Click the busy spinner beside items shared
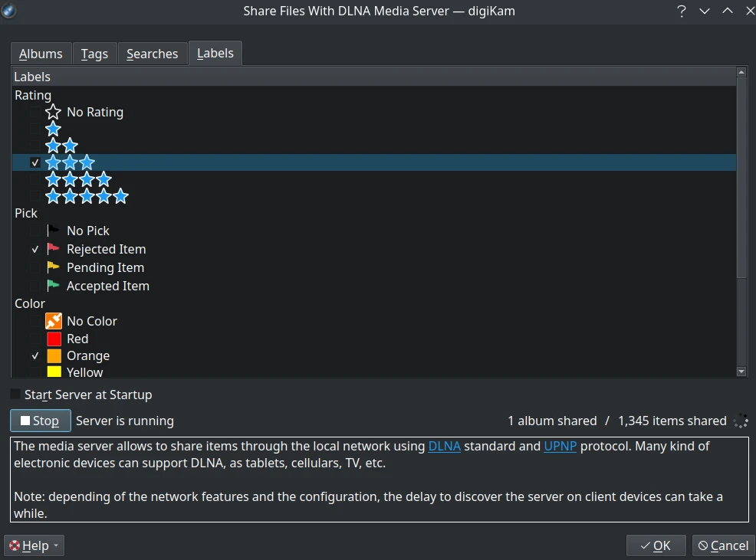 coord(741,421)
